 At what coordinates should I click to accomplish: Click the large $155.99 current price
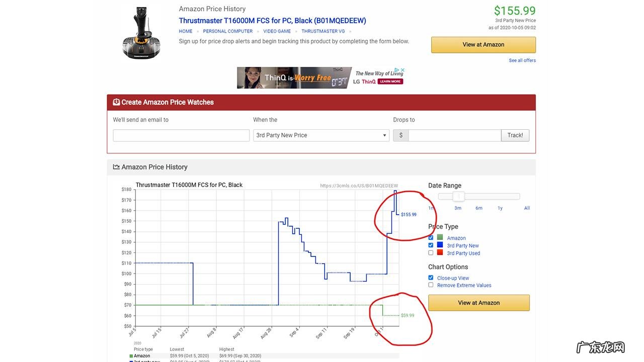[x=515, y=11]
